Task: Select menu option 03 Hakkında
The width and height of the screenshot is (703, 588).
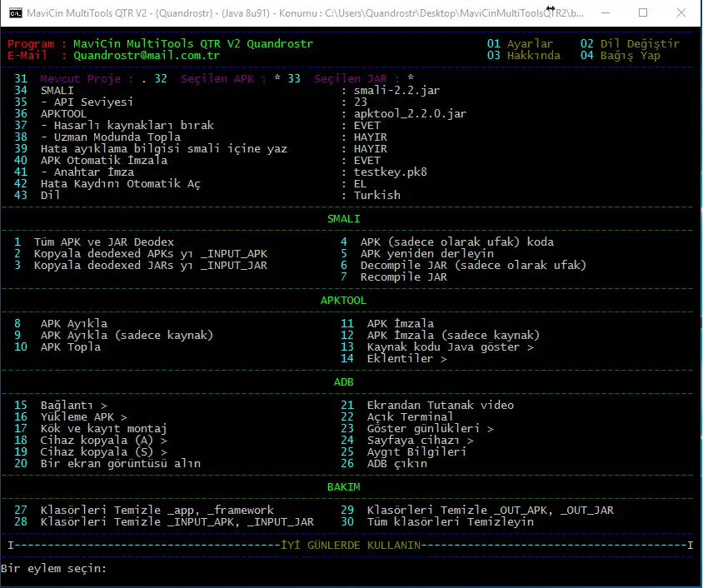Action: tap(524, 56)
